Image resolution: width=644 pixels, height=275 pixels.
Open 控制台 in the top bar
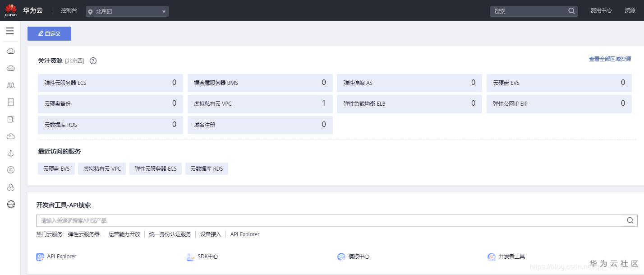(69, 10)
